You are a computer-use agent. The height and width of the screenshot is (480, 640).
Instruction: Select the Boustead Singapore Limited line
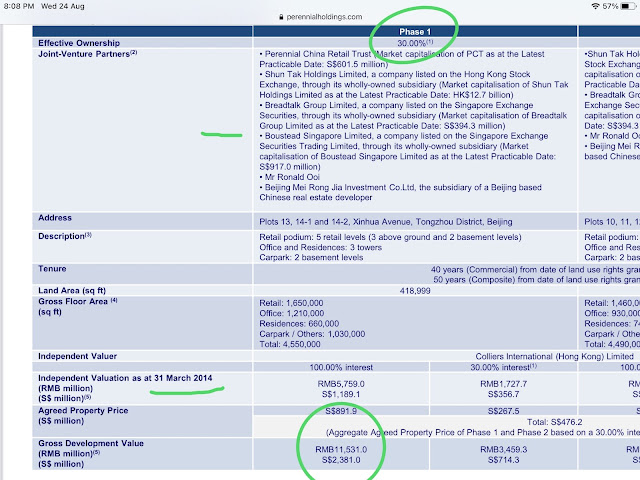click(x=407, y=151)
